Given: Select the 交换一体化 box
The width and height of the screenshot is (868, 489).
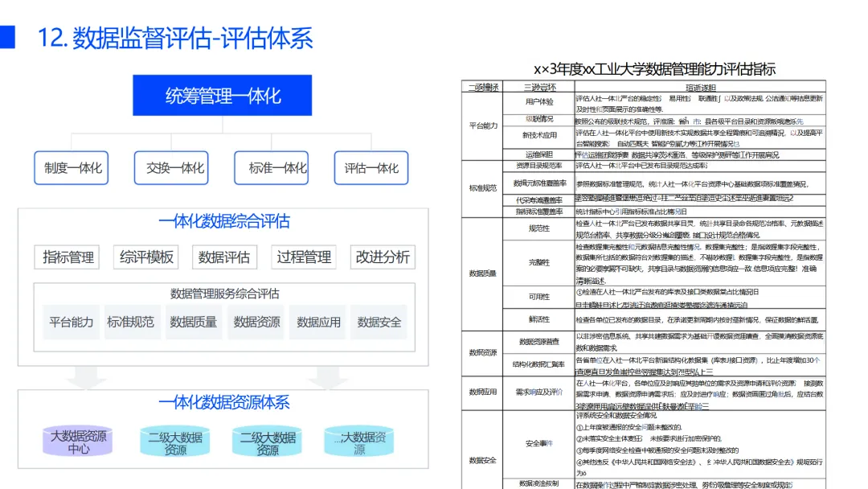Looking at the screenshot, I should [x=172, y=168].
